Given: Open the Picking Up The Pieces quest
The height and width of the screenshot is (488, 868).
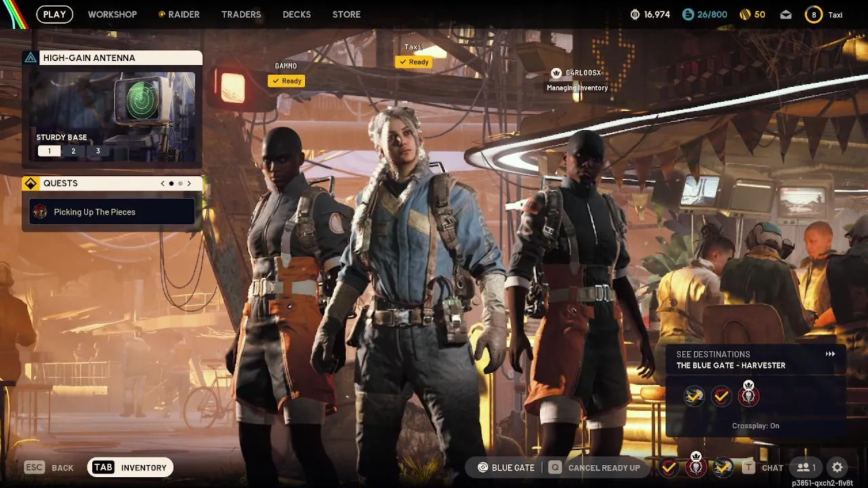Looking at the screenshot, I should coord(113,211).
